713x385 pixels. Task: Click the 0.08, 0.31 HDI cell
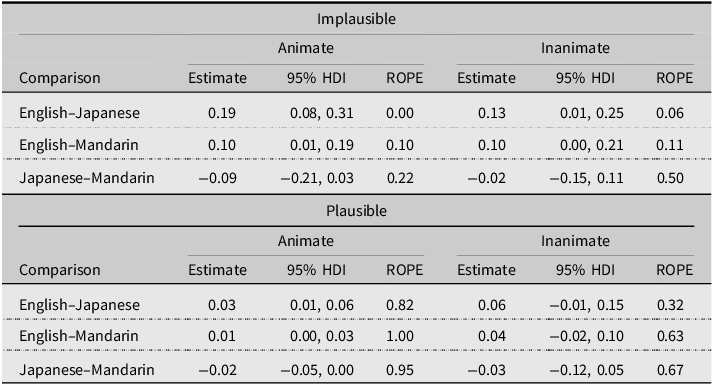click(x=321, y=113)
